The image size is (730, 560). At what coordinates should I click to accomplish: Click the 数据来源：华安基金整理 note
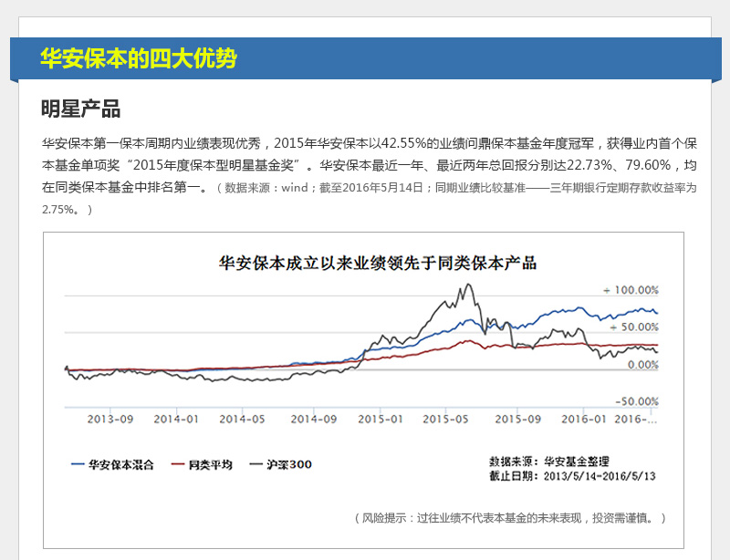click(x=549, y=461)
